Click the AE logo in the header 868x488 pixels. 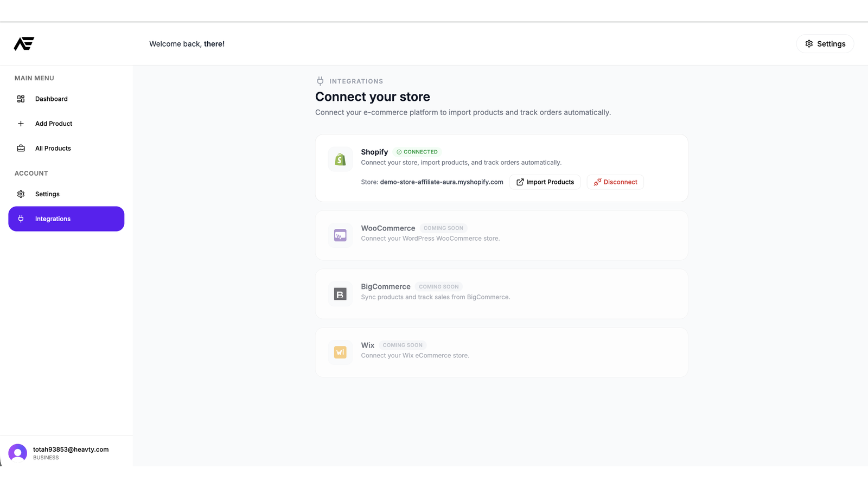point(24,43)
